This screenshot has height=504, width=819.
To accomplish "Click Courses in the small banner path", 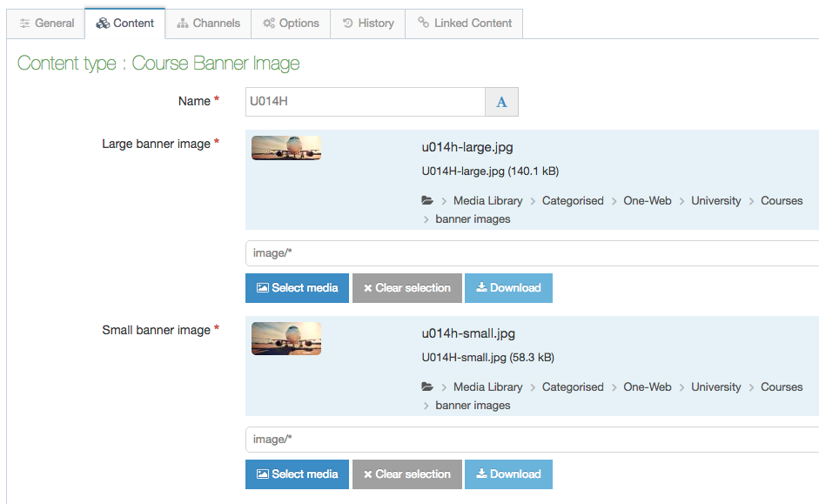I will [x=782, y=387].
